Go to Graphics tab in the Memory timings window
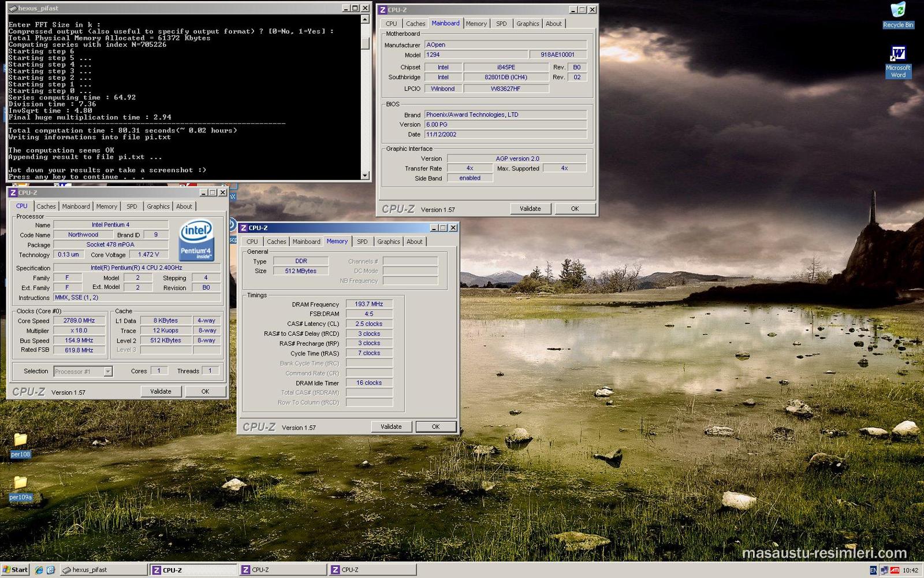The height and width of the screenshot is (578, 924). click(x=389, y=242)
